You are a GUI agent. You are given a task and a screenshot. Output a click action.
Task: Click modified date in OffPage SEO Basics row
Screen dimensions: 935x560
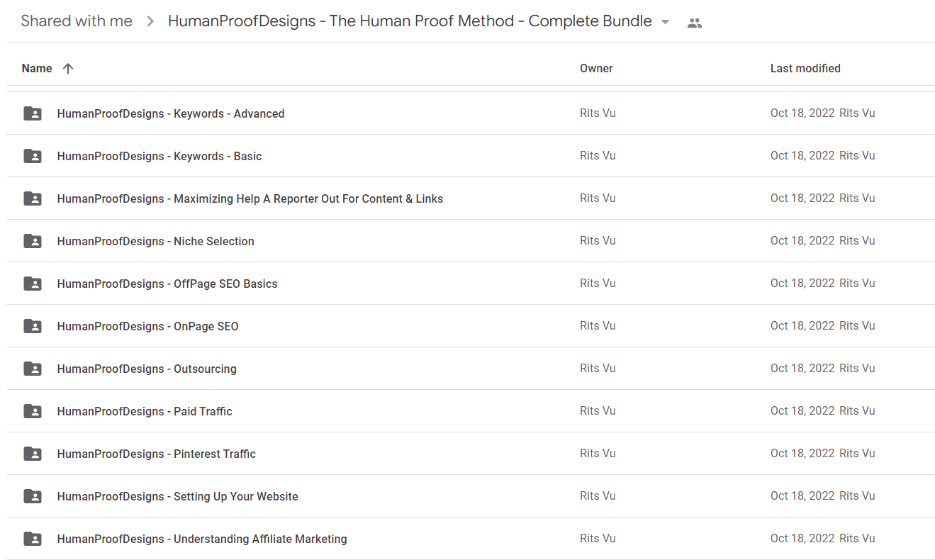802,284
